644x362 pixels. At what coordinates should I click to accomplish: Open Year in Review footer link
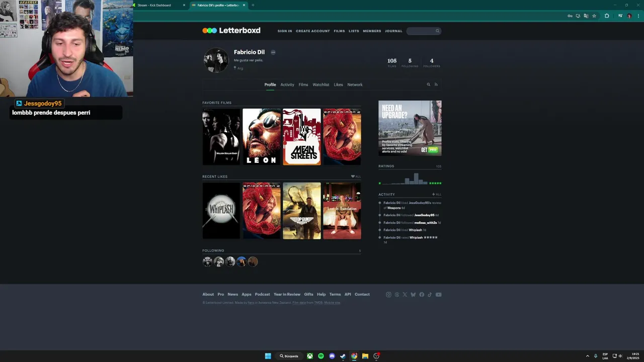click(287, 294)
